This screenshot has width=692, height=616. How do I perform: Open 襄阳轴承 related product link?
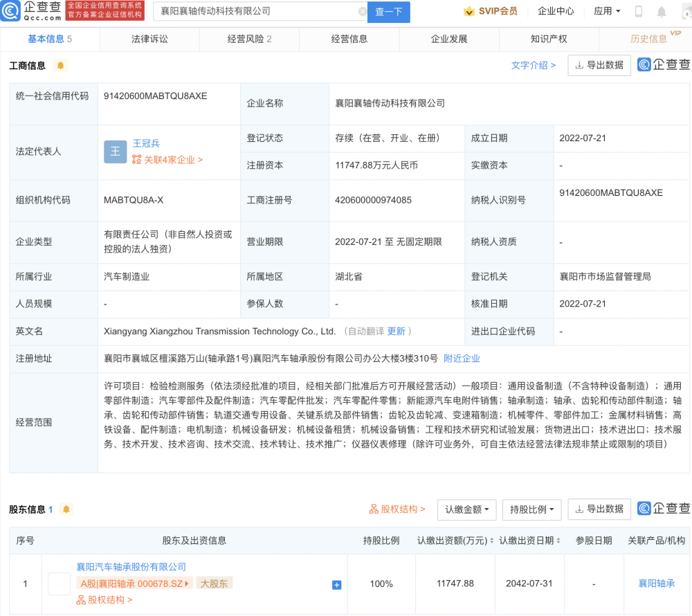click(657, 583)
